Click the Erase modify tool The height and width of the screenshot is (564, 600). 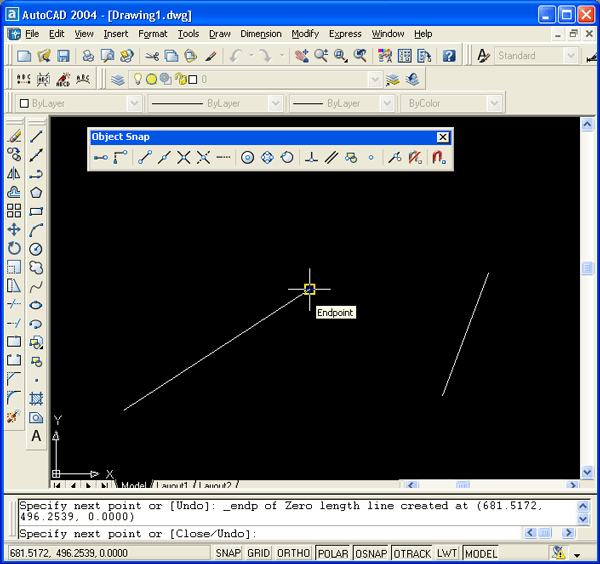tap(14, 136)
